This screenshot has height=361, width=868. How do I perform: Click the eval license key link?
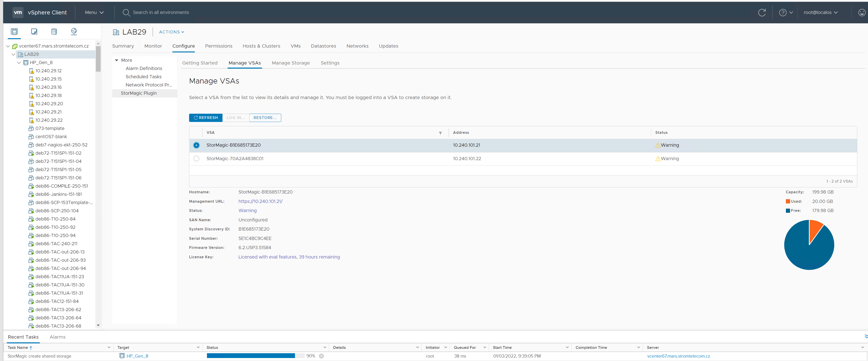pyautogui.click(x=289, y=257)
